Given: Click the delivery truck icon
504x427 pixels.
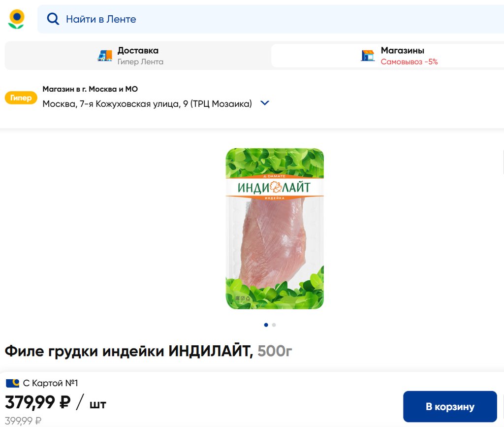Looking at the screenshot, I should tap(105, 56).
